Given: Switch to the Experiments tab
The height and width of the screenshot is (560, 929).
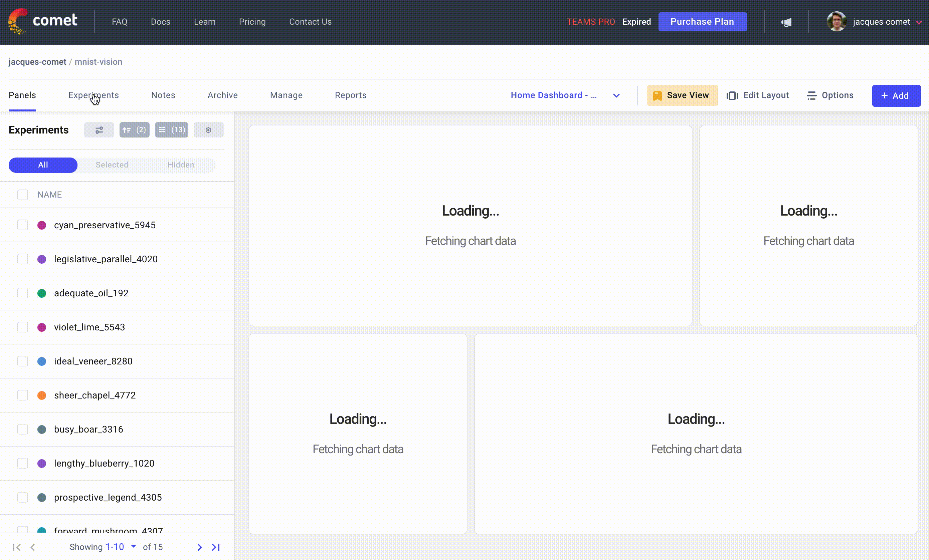Looking at the screenshot, I should pos(94,95).
